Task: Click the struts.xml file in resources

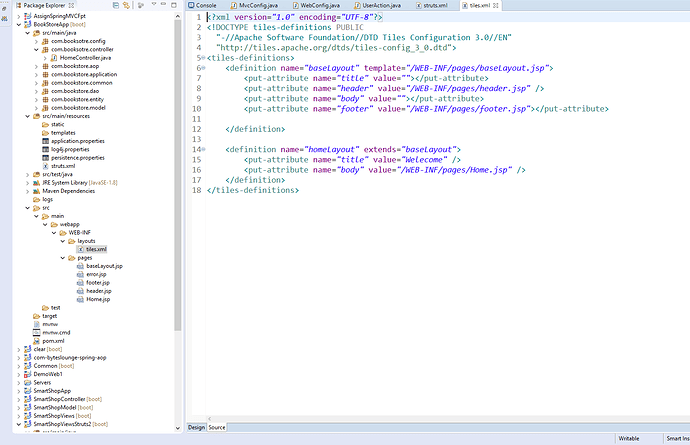Action: tap(62, 166)
